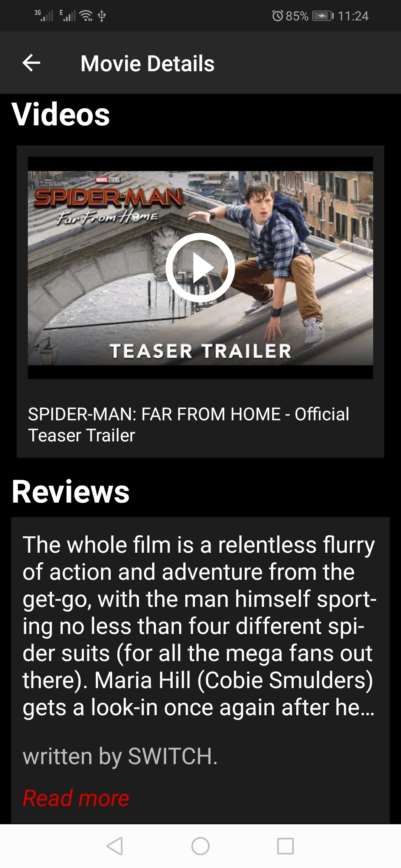Select the video title 'SPIDER-MAN: FAR FROM HOME - Official Teaser Trailer'
Viewport: 401px width, 868px height.
point(189,424)
